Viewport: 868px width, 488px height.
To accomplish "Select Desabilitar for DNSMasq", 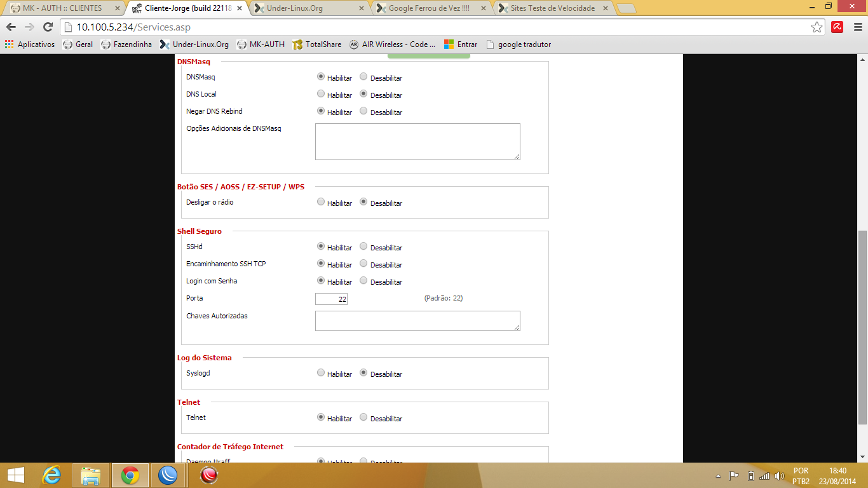I will (363, 77).
